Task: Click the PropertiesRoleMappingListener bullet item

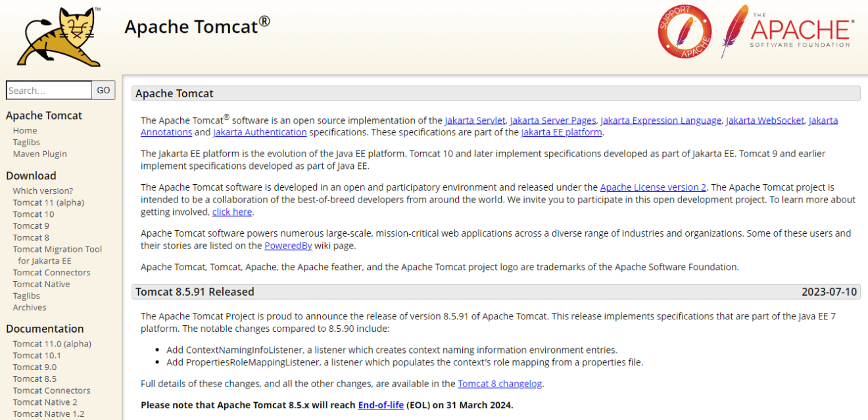Action: pos(405,362)
